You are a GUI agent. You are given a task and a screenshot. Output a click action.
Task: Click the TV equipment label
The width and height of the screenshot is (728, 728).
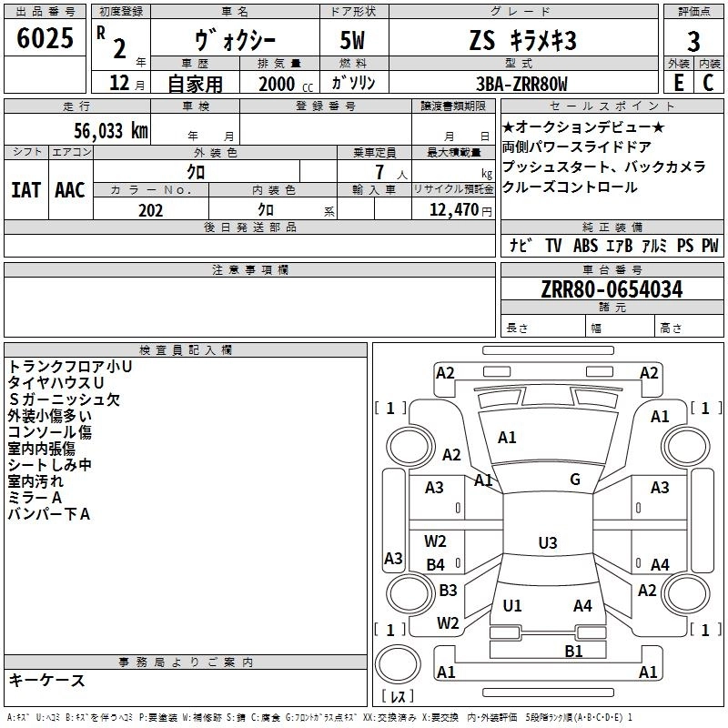click(x=553, y=245)
